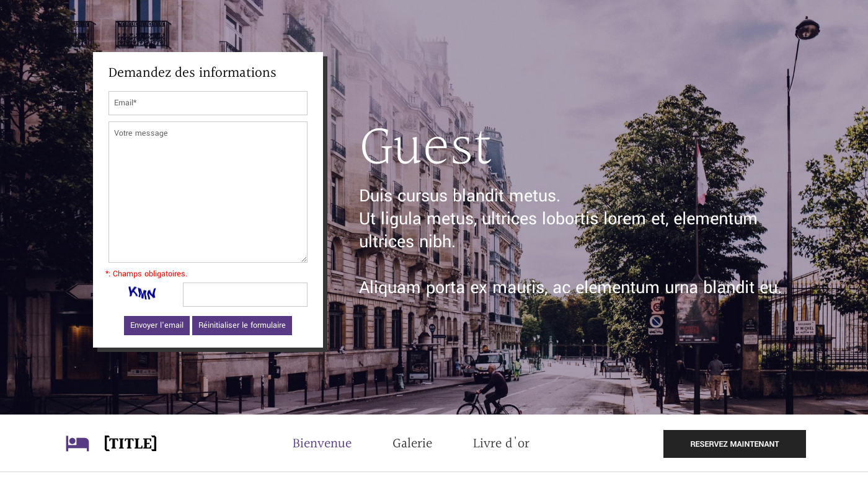Viewport: 868px width, 487px height.
Task: Click inside the Votre message textarea
Action: coord(208,192)
